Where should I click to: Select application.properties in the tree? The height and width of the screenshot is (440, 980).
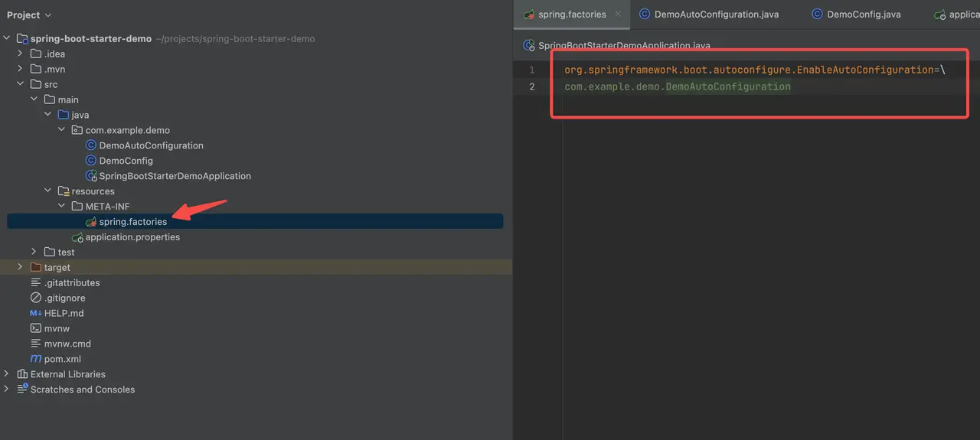click(x=132, y=237)
